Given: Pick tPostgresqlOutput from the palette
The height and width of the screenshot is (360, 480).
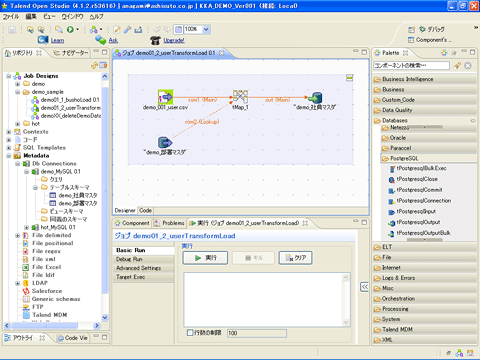Looking at the screenshot, I should [415, 222].
